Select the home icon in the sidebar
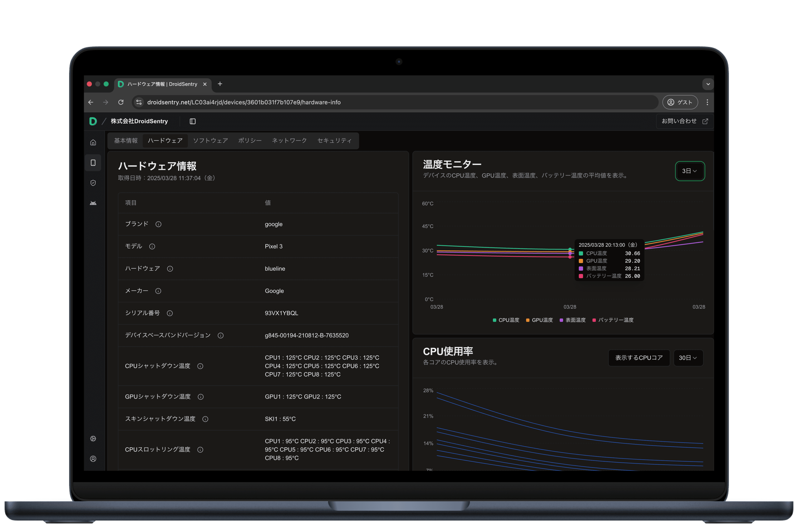Image resolution: width=798 pixels, height=532 pixels. point(93,143)
